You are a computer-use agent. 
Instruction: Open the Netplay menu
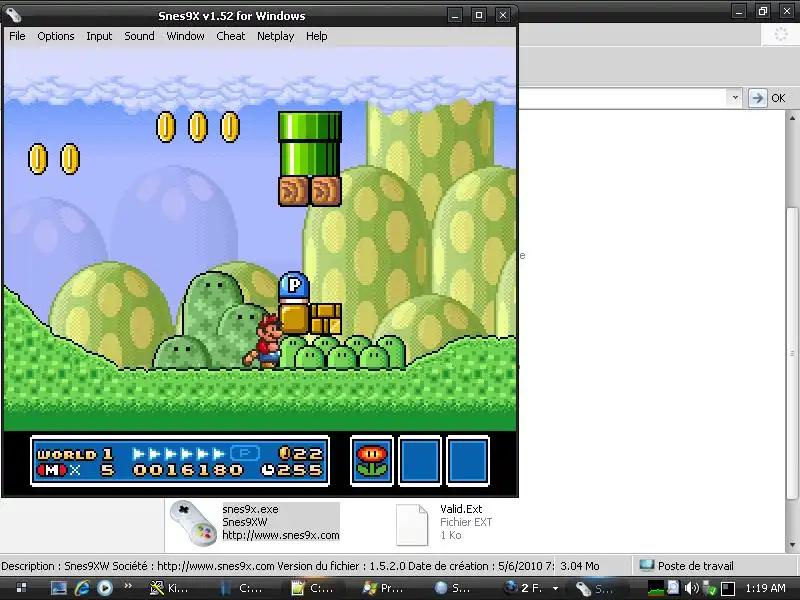pos(276,36)
